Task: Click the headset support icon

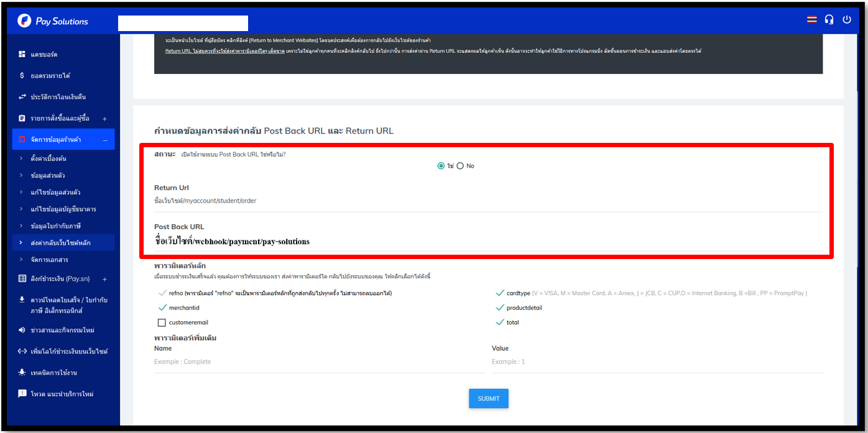Action: tap(829, 20)
